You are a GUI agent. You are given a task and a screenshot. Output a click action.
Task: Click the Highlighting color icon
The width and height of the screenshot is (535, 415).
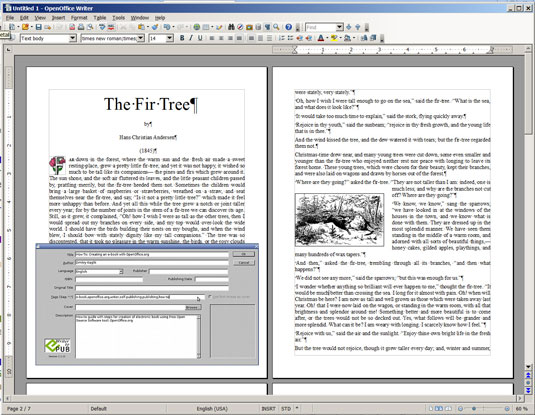click(x=334, y=38)
